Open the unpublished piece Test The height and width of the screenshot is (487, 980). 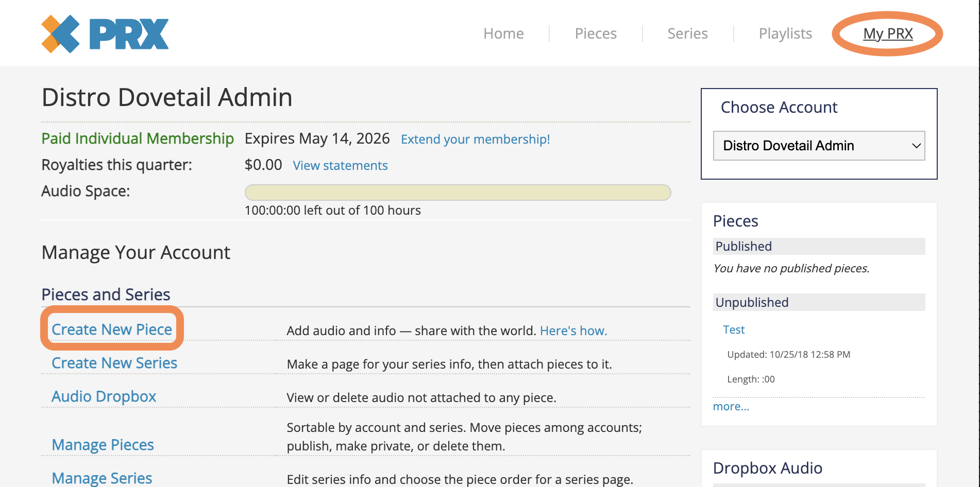pyautogui.click(x=734, y=329)
